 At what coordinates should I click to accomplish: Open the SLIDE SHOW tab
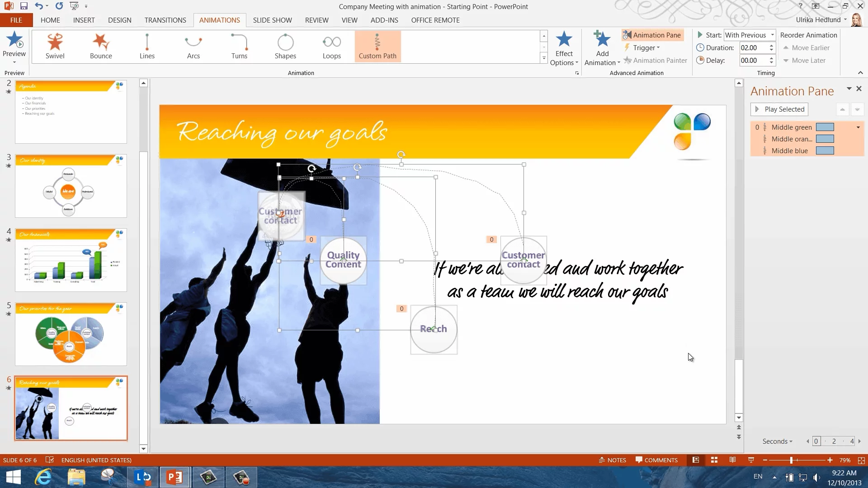pyautogui.click(x=272, y=20)
